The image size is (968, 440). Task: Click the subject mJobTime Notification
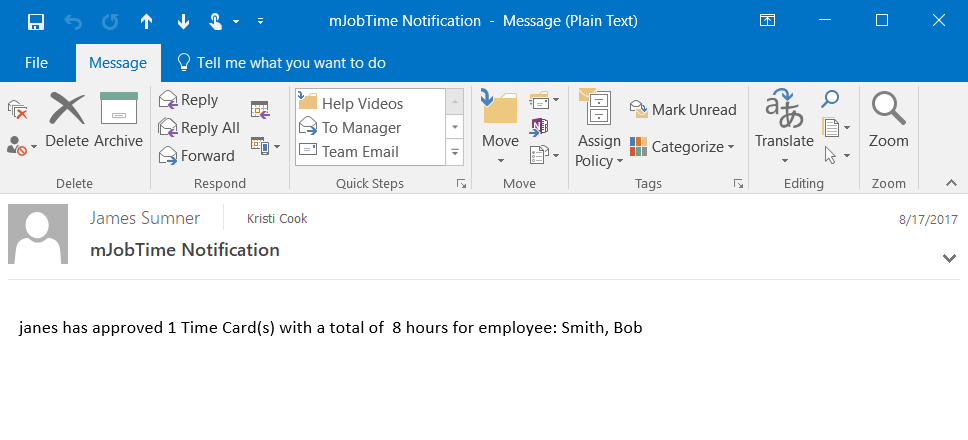185,250
